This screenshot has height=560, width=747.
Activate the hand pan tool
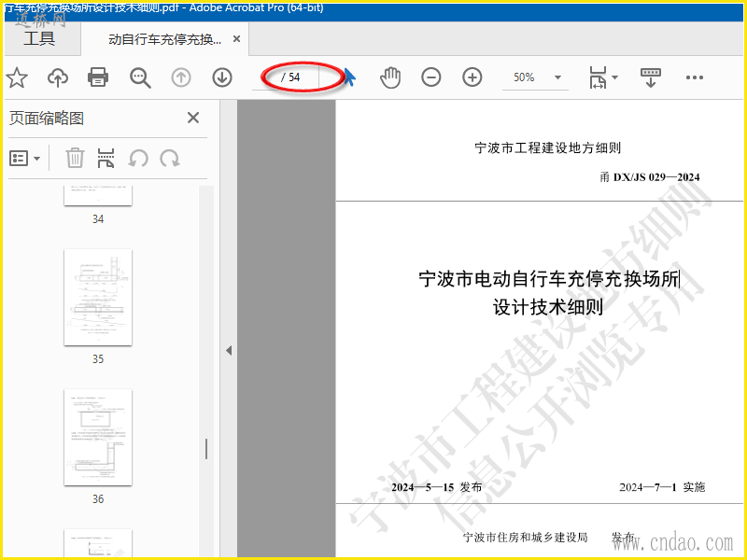tap(390, 77)
